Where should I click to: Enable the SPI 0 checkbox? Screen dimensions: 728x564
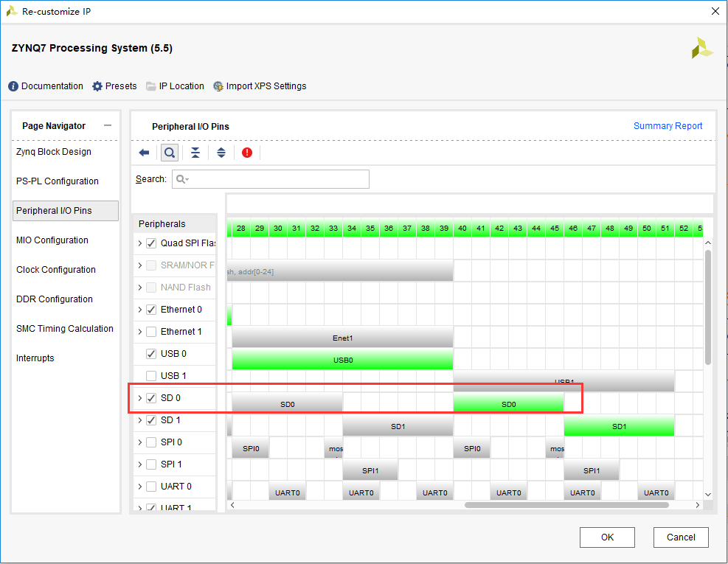pyautogui.click(x=151, y=442)
